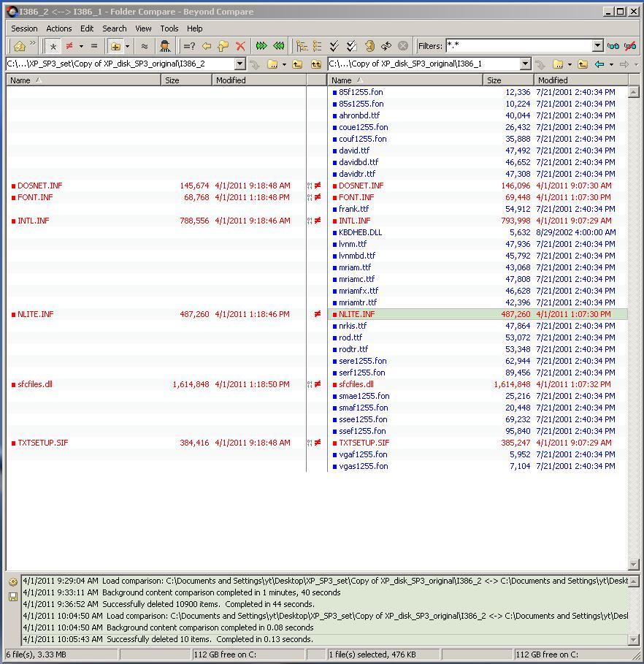Open the Session menu
644x664 pixels.
click(24, 28)
